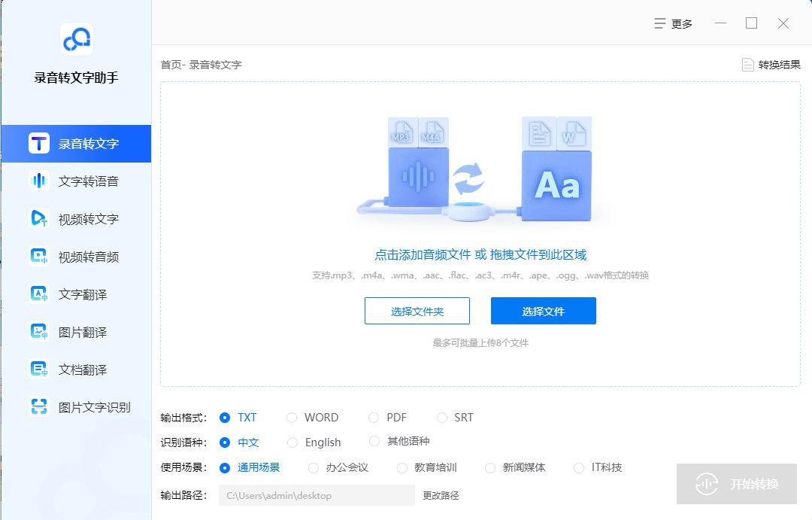Click the Aa text block illustration
Screen dimensions: 812x520
pyautogui.click(x=556, y=186)
